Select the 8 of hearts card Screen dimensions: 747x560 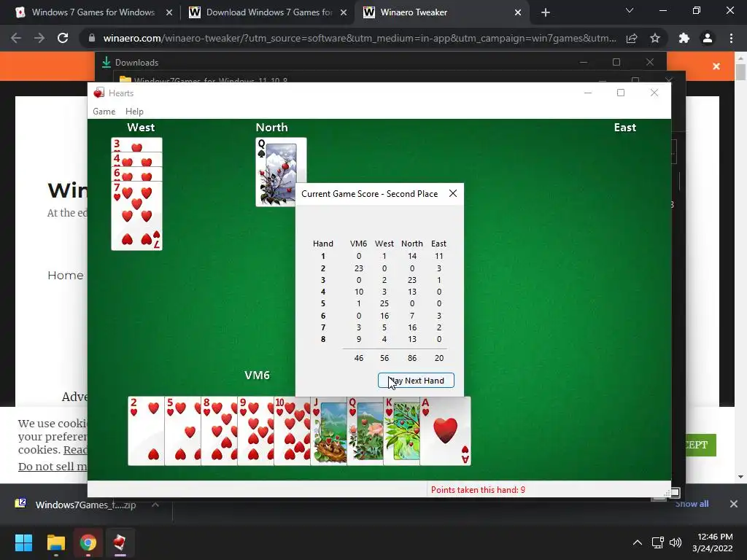coord(219,431)
